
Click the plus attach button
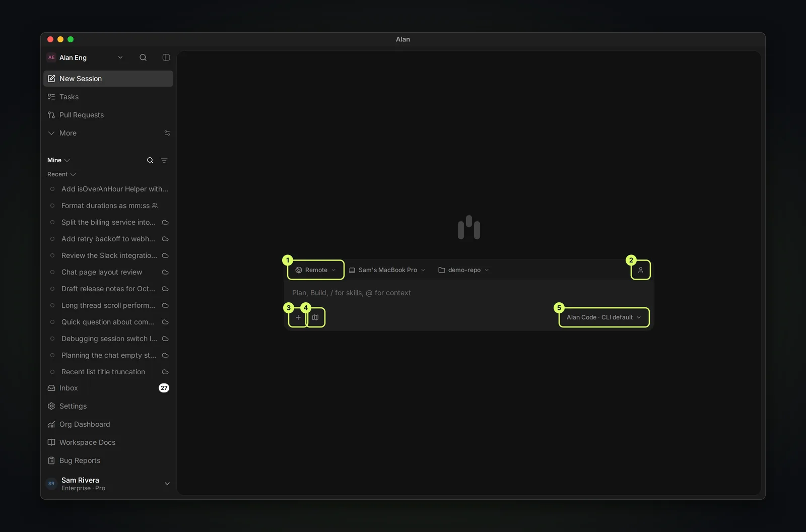[298, 317]
